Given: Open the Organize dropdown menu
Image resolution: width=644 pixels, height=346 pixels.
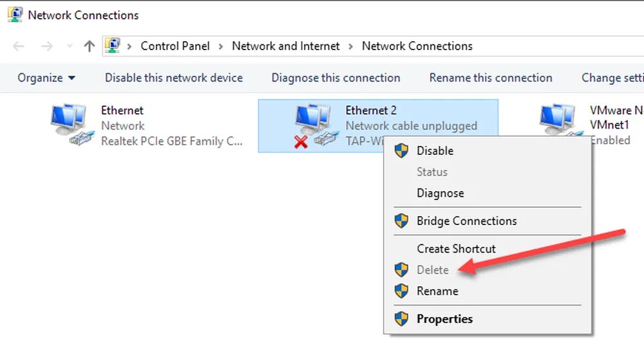Looking at the screenshot, I should coord(46,78).
